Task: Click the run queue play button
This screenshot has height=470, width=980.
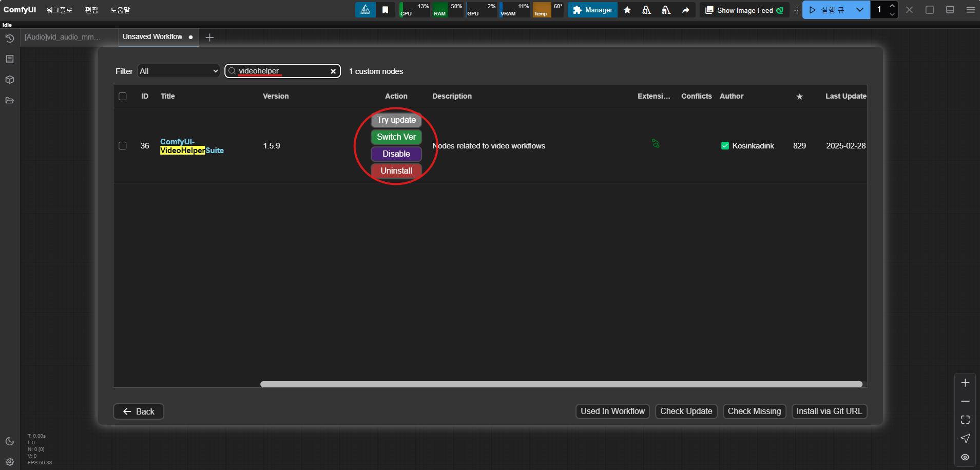Action: 827,10
